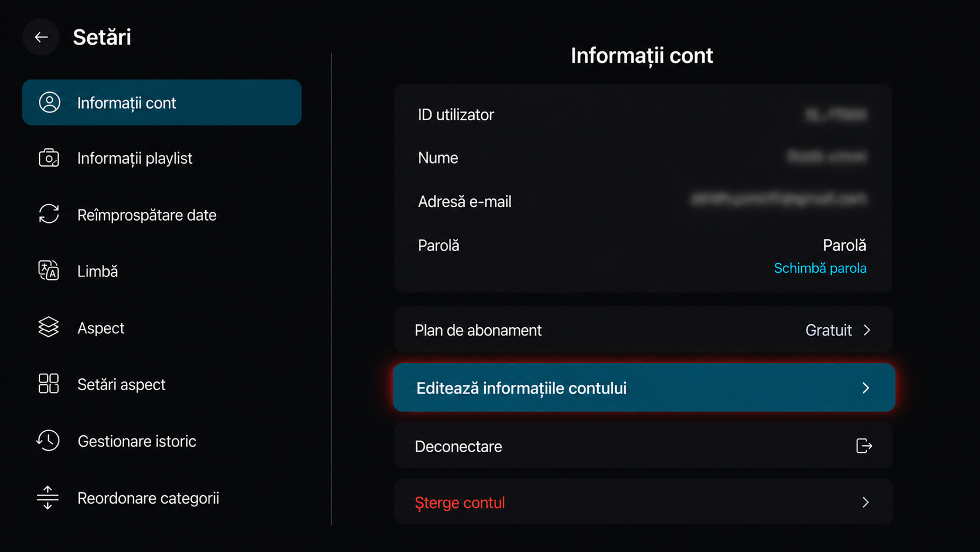This screenshot has width=980, height=552.
Task: Tap the refresh arrows icon Reîmprospătare date
Action: coord(49,214)
